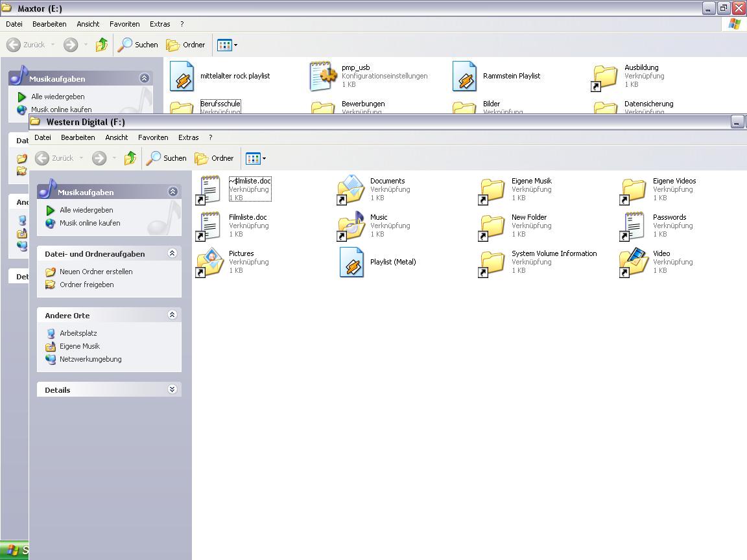The width and height of the screenshot is (747, 560).
Task: Expand the Details panel
Action: pos(172,390)
